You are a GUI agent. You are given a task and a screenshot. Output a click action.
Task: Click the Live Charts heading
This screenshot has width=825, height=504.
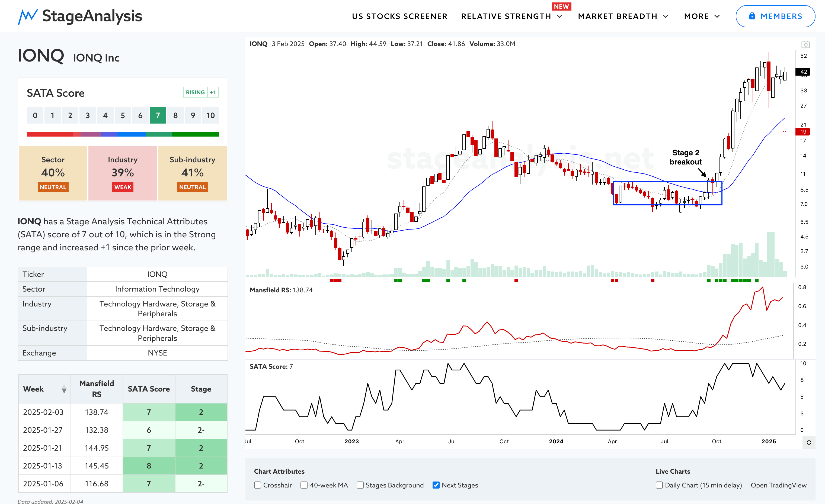click(673, 471)
